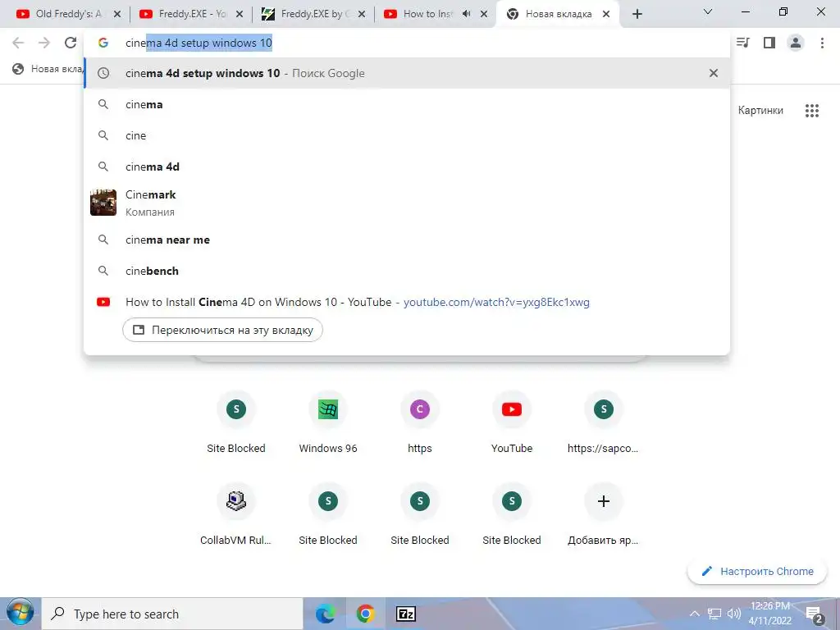840x630 pixels.
Task: Open the taskbar clock and date
Action: click(769, 614)
